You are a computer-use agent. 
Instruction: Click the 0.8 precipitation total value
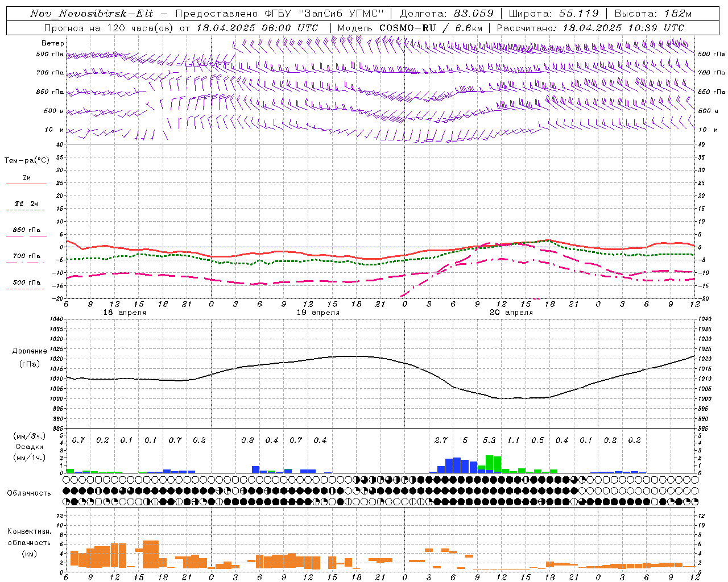(247, 440)
